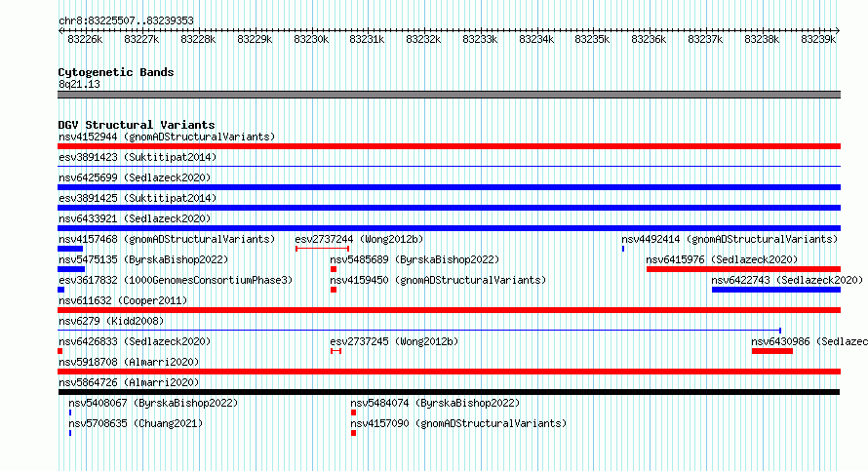Select the red bar under nsv5918708
868x471 pixels.
(449, 372)
